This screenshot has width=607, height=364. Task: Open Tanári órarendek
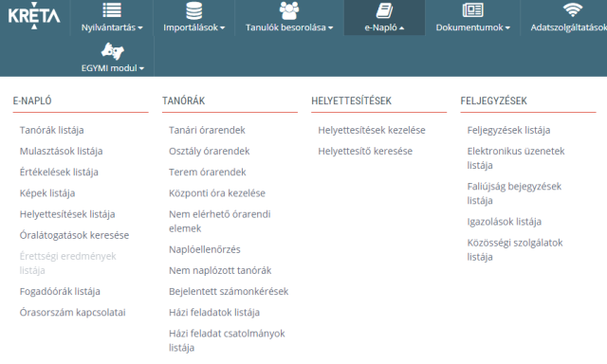207,131
